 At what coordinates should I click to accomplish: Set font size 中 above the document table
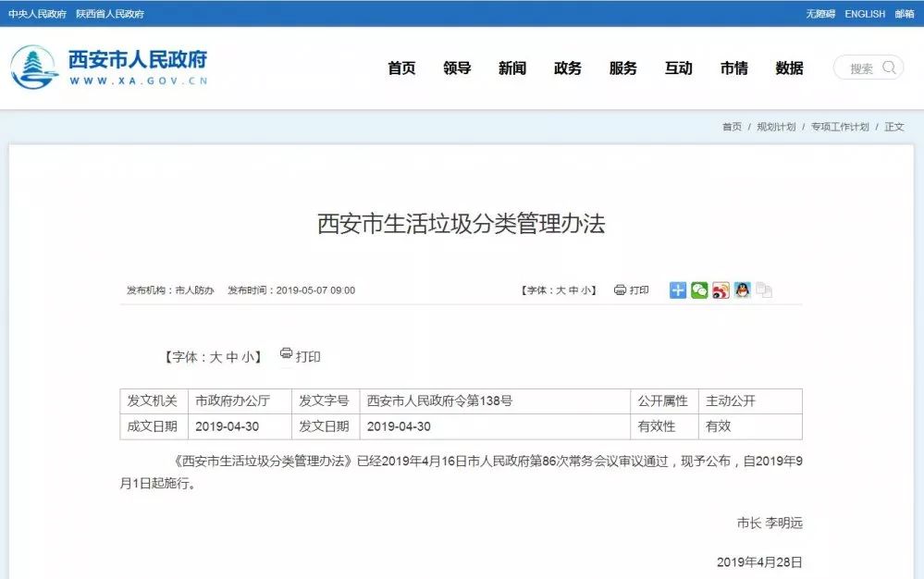pos(231,357)
